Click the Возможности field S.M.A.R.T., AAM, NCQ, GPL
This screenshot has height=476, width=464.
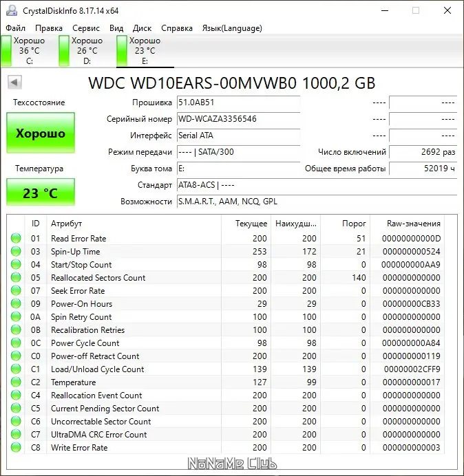317,202
